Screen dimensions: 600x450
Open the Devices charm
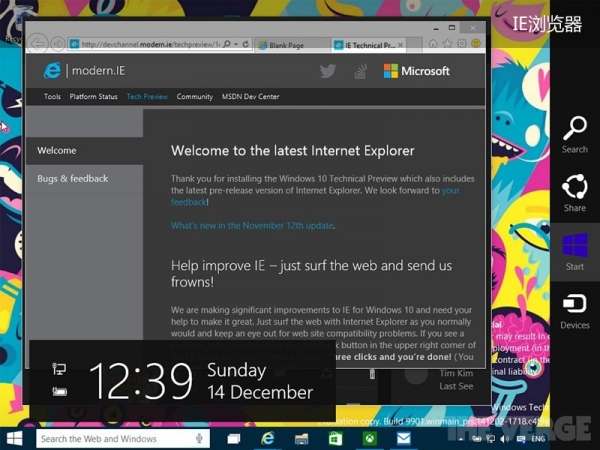(x=575, y=311)
